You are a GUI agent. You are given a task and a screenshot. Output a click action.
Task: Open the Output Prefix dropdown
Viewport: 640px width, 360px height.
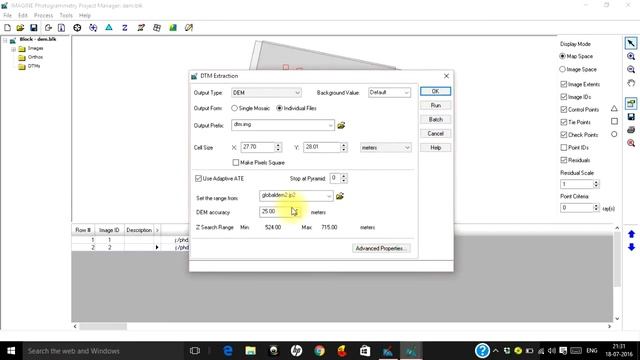coord(330,125)
